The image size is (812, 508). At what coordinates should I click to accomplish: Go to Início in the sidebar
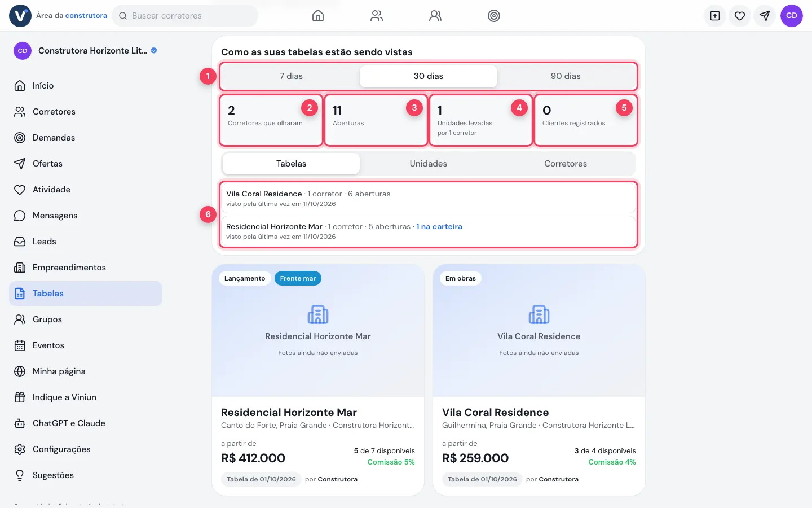(x=86, y=86)
